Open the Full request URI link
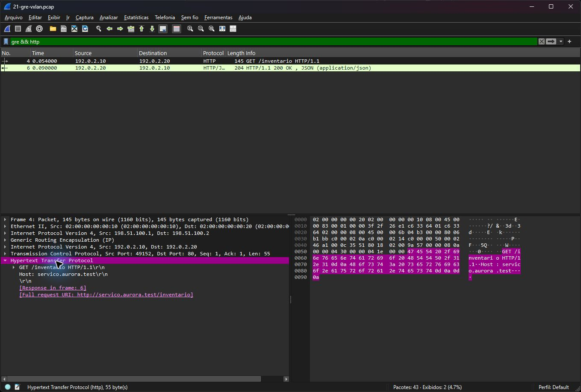581x392 pixels. coord(106,295)
